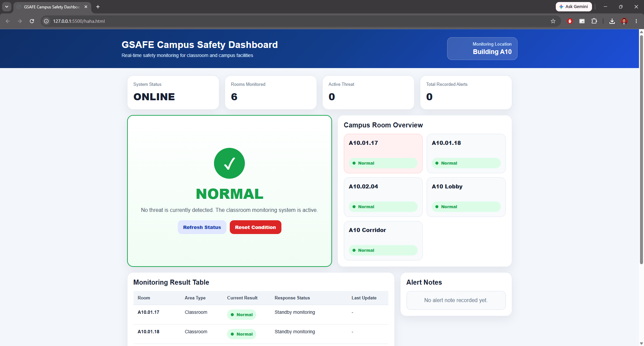This screenshot has width=644, height=346.
Task: Click the Total Recorded Alerts card
Action: 466,93
